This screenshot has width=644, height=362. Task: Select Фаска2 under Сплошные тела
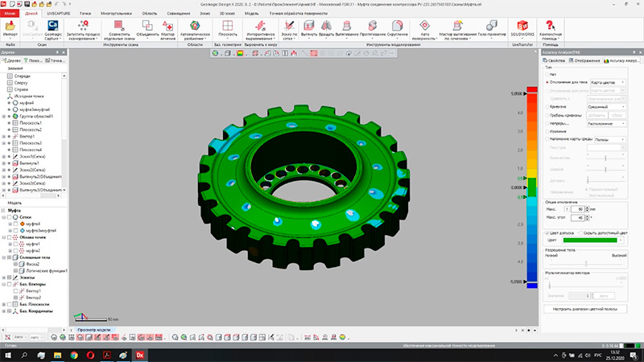32,264
